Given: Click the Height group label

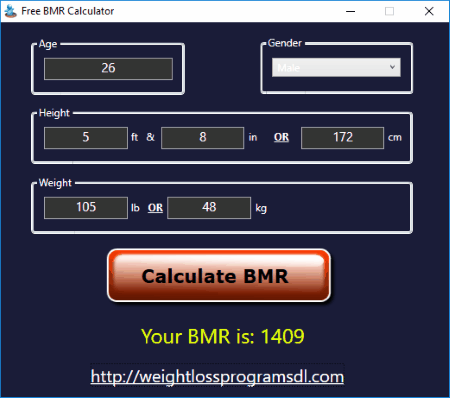Looking at the screenshot, I should pyautogui.click(x=54, y=113).
